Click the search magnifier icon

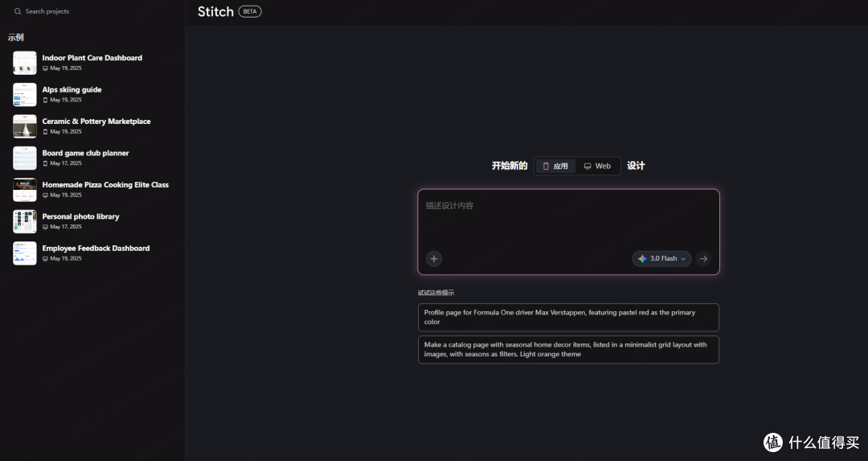pyautogui.click(x=18, y=11)
